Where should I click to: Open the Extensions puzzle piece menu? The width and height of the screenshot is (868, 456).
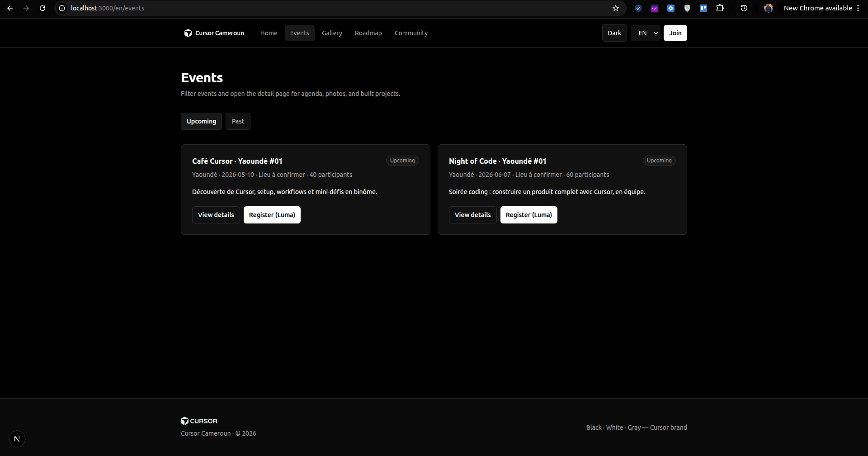pyautogui.click(x=720, y=8)
